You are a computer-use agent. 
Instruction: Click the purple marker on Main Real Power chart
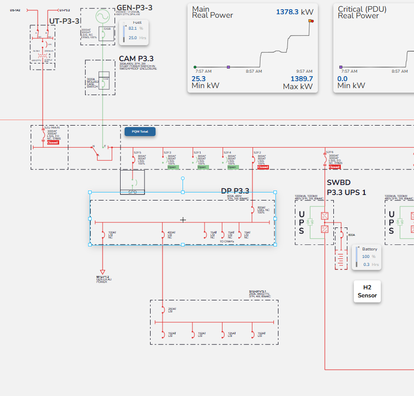[228, 67]
